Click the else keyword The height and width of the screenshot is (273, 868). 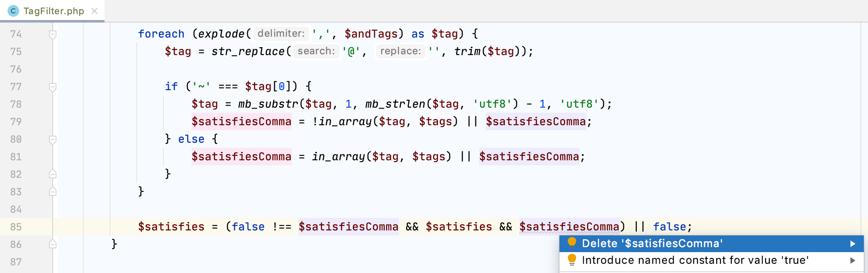pos(191,139)
